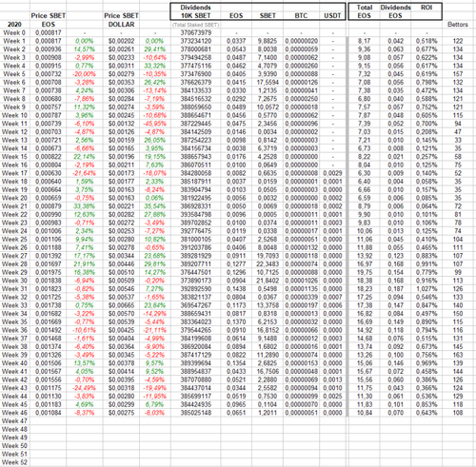Click Week 29 EOS price 0,001975
Image resolution: width=476 pixels, height=467 pixels.
pos(49,272)
